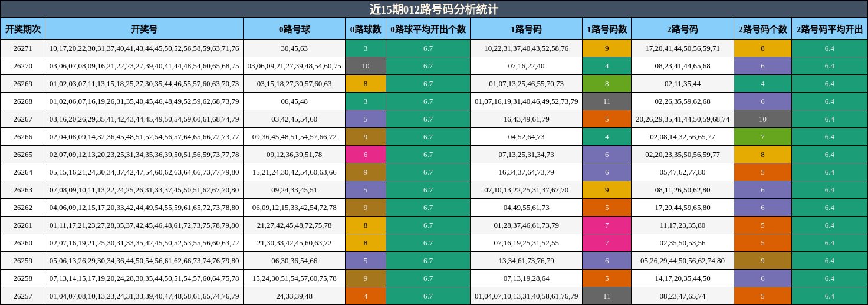868x305 pixels.
Task: Select 0路号球 cell 06,45,48
Action: click(x=294, y=101)
